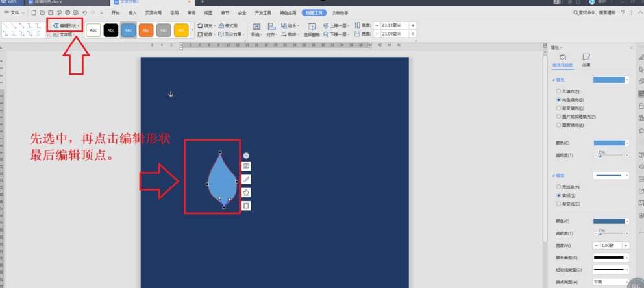Click the layout options icon beside the shape
Viewport: 644px width, 288px height.
[246, 166]
